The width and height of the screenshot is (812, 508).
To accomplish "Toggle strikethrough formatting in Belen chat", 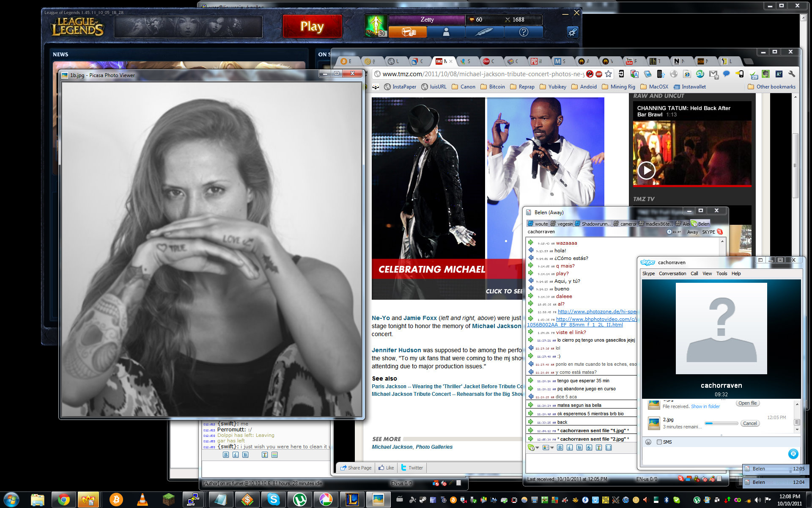I will coord(589,447).
